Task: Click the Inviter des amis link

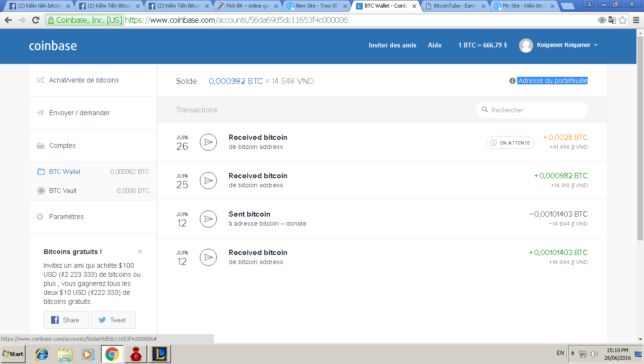Action: point(393,45)
